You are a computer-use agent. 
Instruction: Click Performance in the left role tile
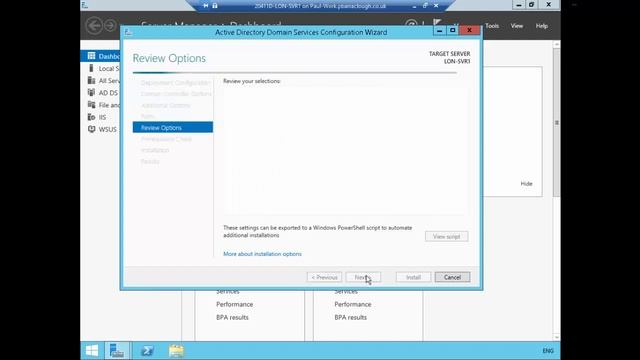(x=235, y=304)
